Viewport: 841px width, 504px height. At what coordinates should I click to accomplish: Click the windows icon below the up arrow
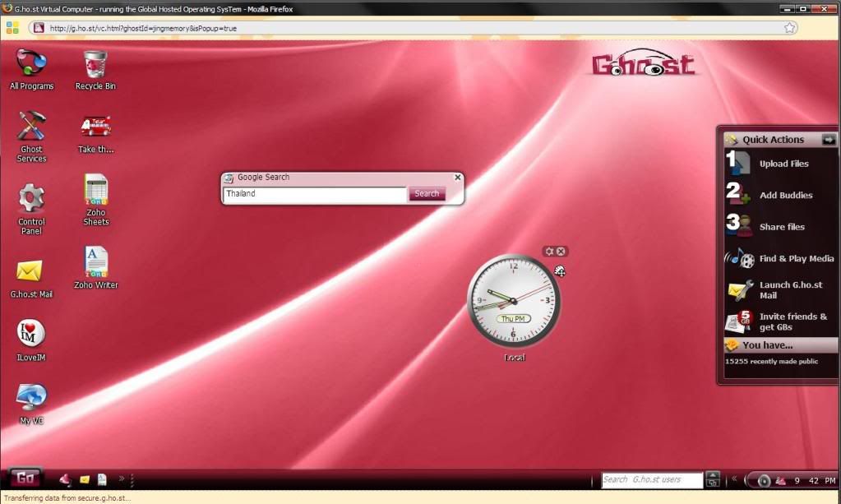713,483
